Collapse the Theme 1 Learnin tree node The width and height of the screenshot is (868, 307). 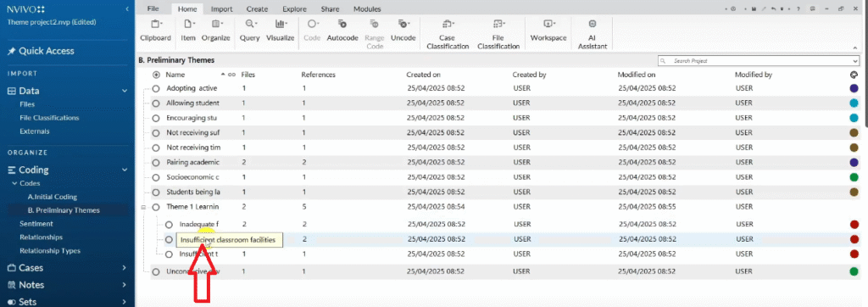tap(143, 207)
